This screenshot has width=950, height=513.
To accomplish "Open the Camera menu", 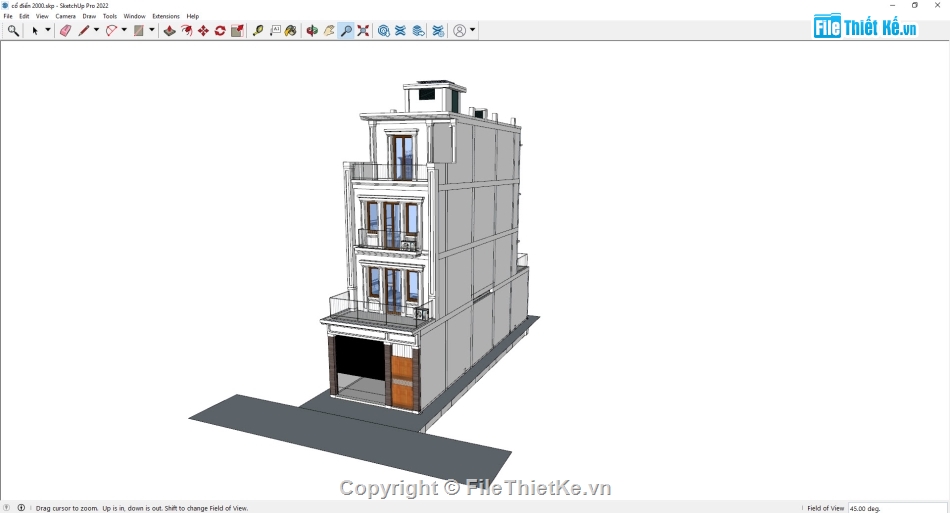I will coord(65,16).
